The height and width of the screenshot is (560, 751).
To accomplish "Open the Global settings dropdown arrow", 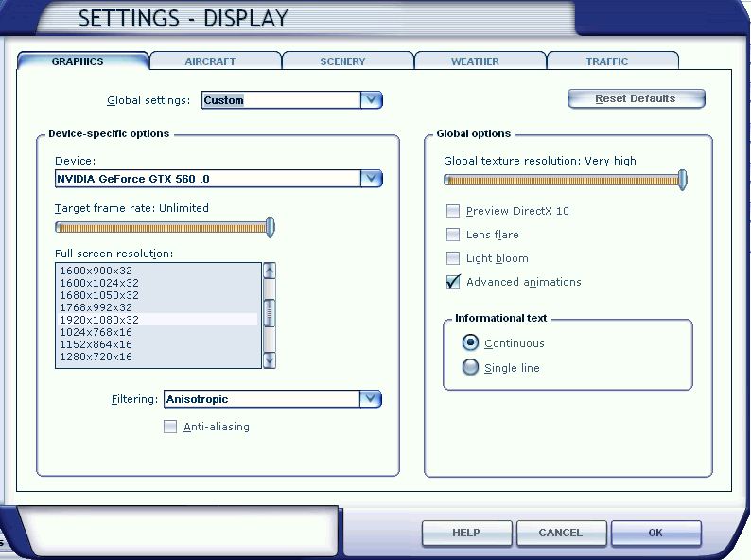I will (371, 100).
